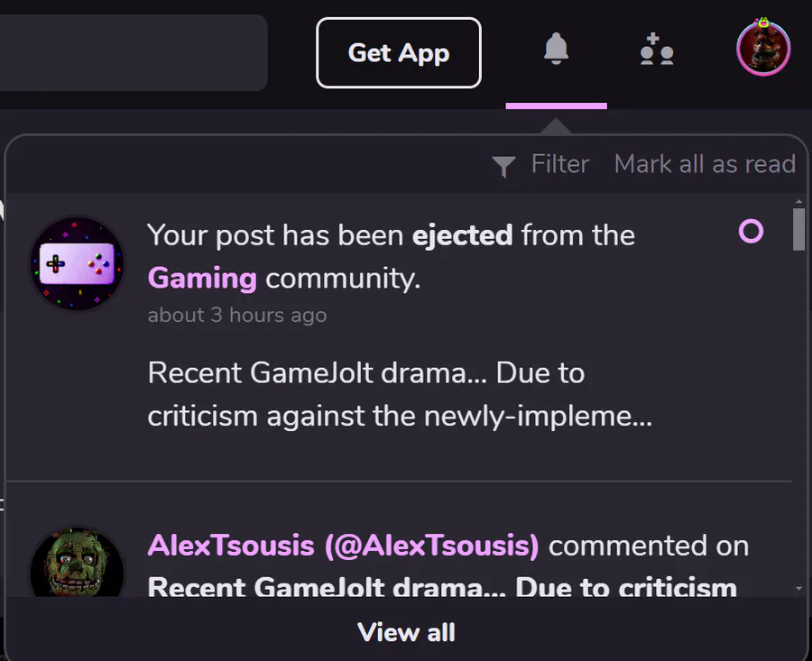Click the scrollbar up arrow
Viewport: 812px width, 661px height.
pyautogui.click(x=798, y=200)
